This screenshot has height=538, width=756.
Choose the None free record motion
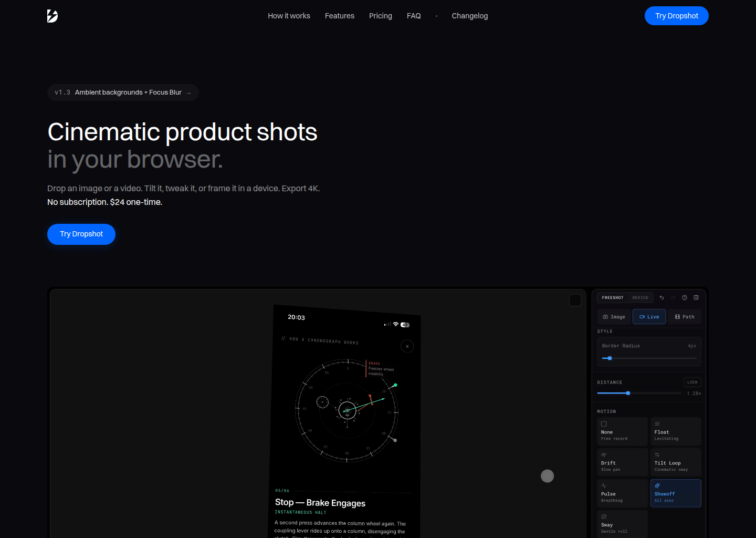[x=622, y=431]
